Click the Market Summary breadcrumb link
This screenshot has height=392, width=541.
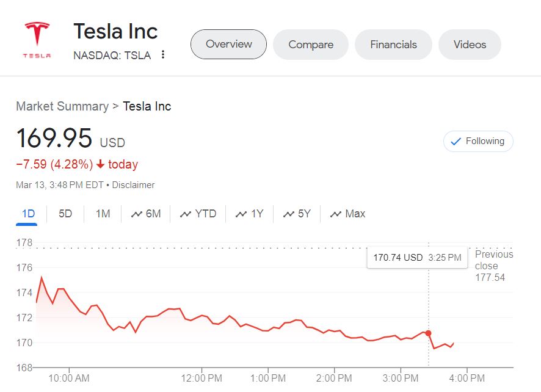point(62,106)
